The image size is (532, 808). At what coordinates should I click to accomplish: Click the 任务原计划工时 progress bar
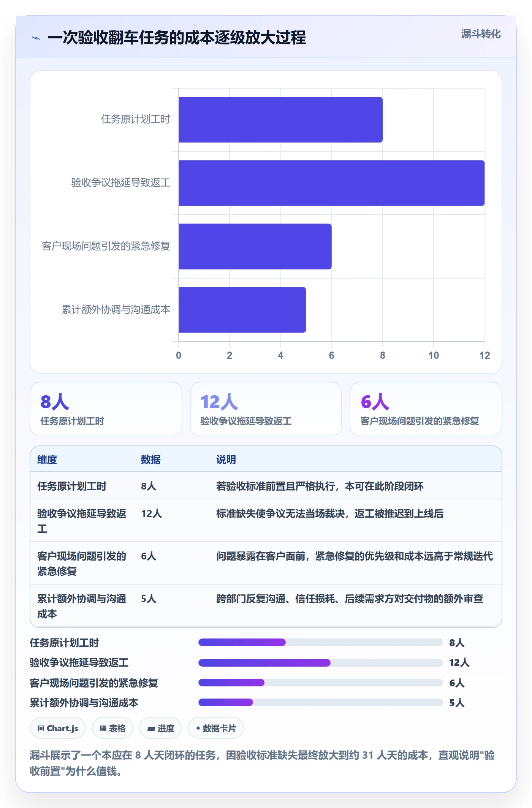[x=321, y=642]
